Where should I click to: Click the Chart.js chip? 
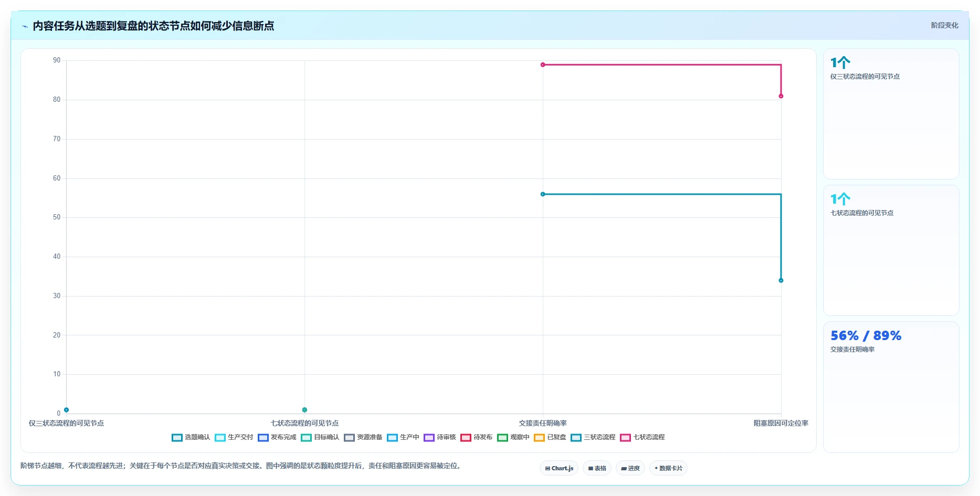[559, 468]
